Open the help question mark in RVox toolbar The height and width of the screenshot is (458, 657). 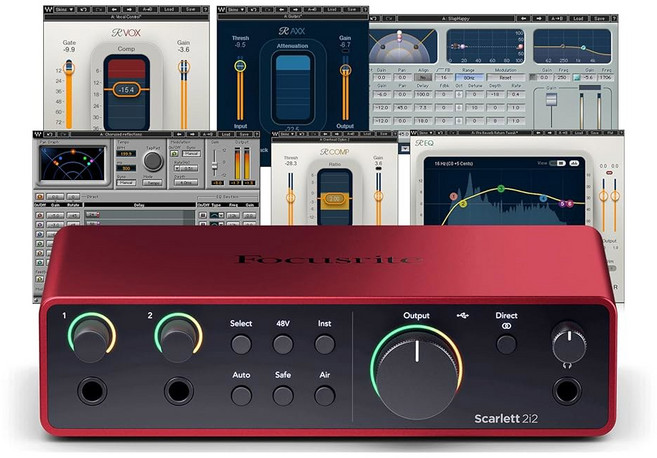205,9
